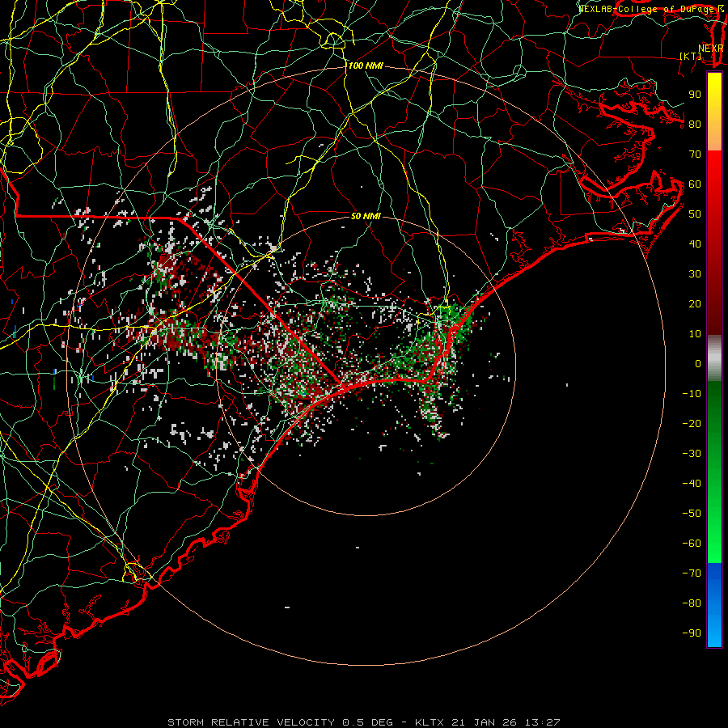Click the -60 knots scale label
The image size is (728, 728).
692,544
